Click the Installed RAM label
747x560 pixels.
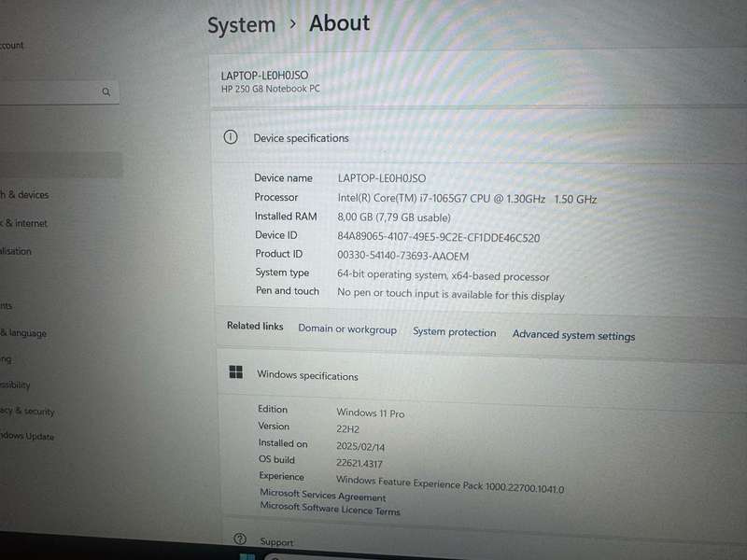click(286, 217)
